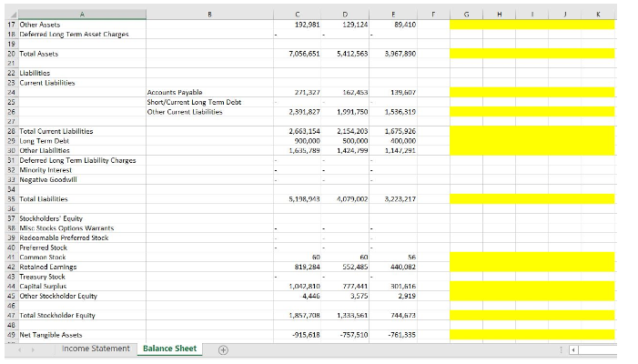Select column D header
638x364 pixels.
(x=345, y=15)
